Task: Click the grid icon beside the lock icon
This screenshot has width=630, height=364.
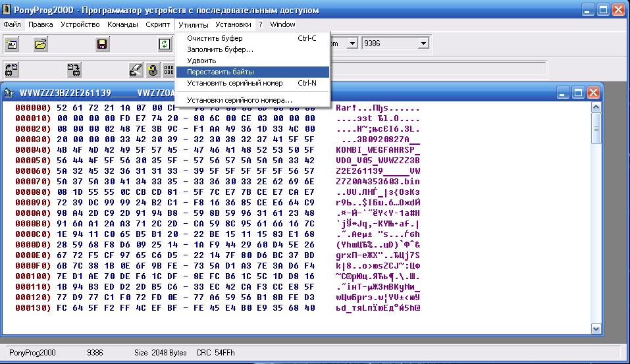Action: pyautogui.click(x=169, y=70)
